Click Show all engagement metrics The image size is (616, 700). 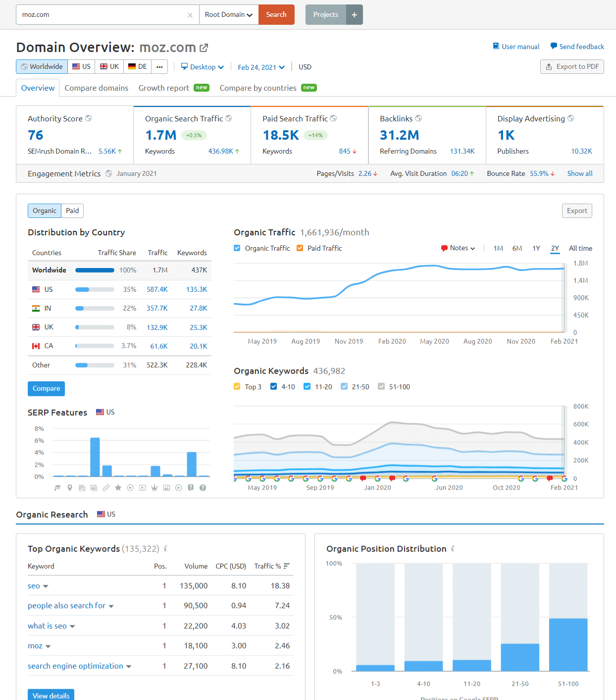pyautogui.click(x=580, y=173)
